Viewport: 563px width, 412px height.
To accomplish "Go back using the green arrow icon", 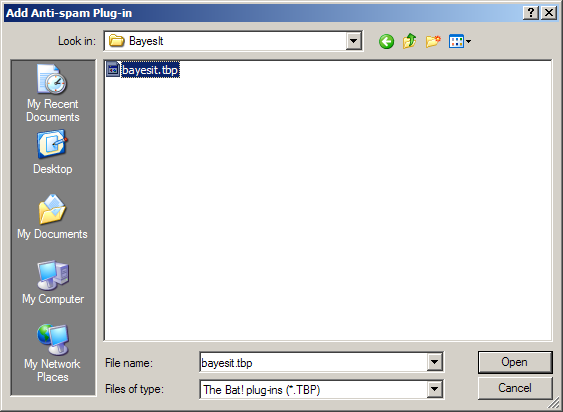I will [386, 41].
